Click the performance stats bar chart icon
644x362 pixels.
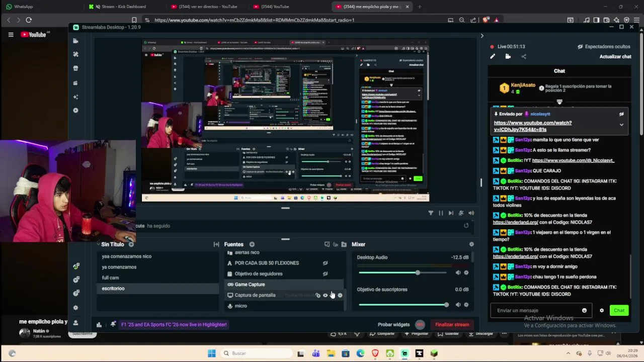point(99,324)
